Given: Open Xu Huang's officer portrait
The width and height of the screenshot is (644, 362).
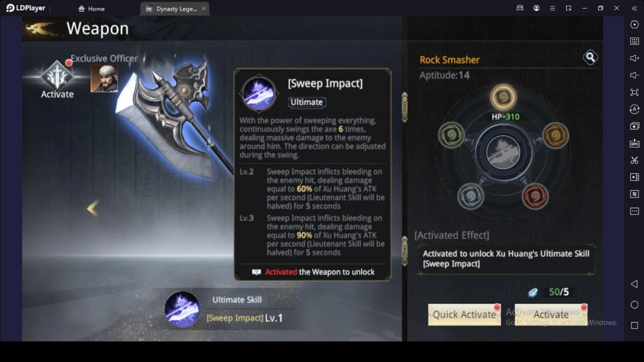Looking at the screenshot, I should coord(104,79).
